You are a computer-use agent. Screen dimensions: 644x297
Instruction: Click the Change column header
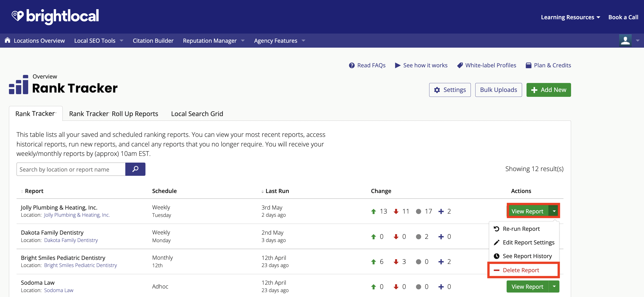381,191
